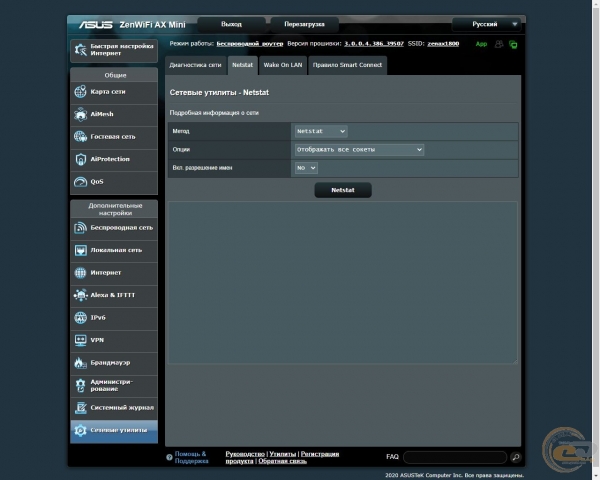Open Локальная сеть menu item

114,250
